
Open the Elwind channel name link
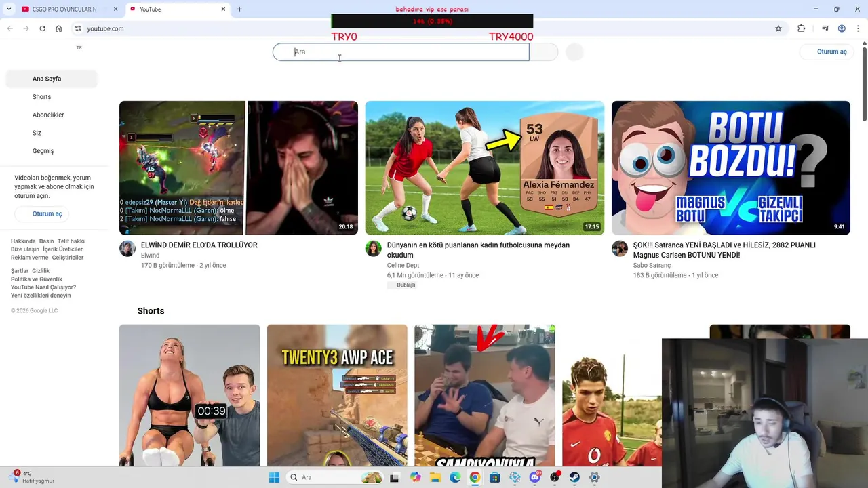pos(150,256)
